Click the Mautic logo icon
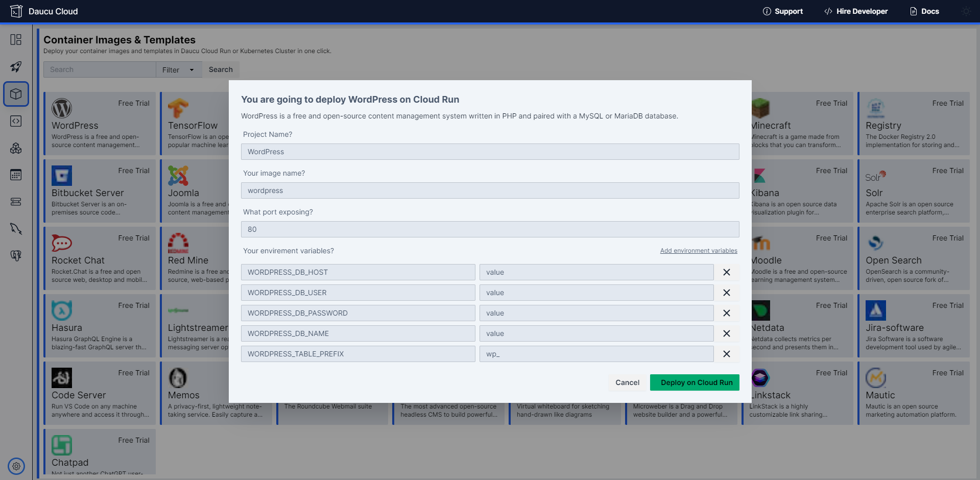Screen dimensions: 980x480 pyautogui.click(x=876, y=378)
